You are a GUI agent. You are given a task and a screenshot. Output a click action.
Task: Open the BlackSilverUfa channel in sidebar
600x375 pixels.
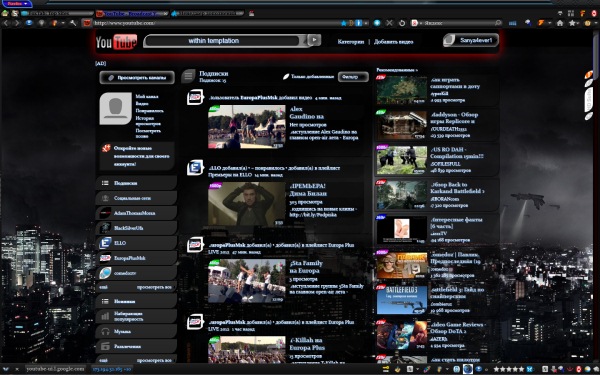pos(136,228)
